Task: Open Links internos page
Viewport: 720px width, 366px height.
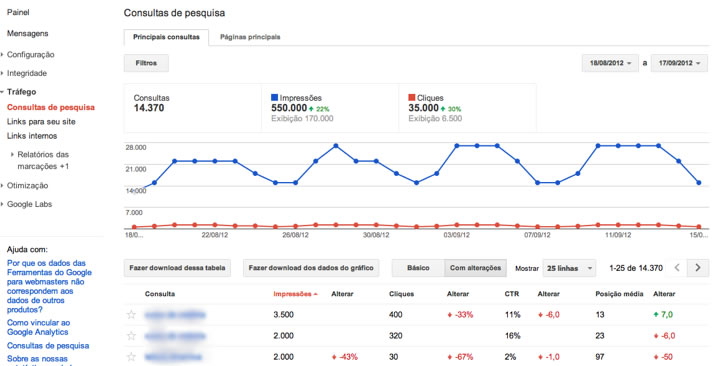Action: (32, 136)
